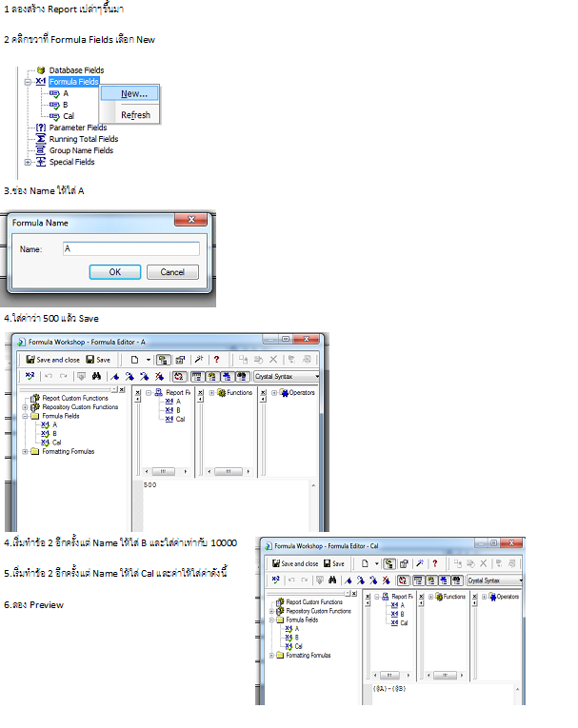Viewport: 578px width, 728px height.
Task: Click red Help question mark in Editor - A
Action: (x=216, y=360)
